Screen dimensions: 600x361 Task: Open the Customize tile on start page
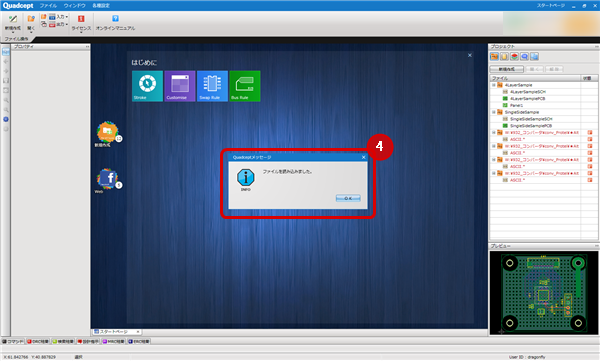tap(180, 86)
